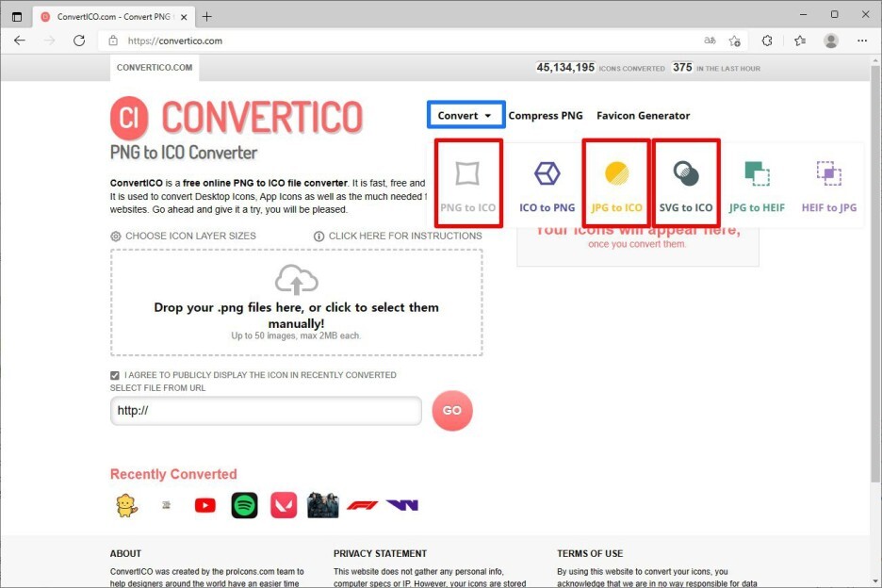Click the PRIVACY STATEMENT footer heading

pyautogui.click(x=380, y=554)
